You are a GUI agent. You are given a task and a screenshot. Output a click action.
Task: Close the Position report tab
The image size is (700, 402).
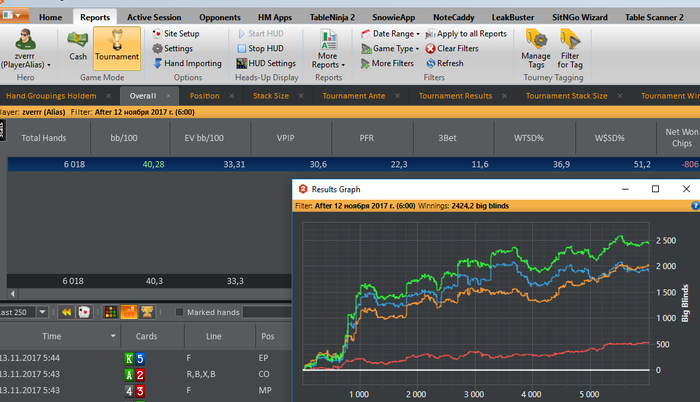pyautogui.click(x=232, y=96)
